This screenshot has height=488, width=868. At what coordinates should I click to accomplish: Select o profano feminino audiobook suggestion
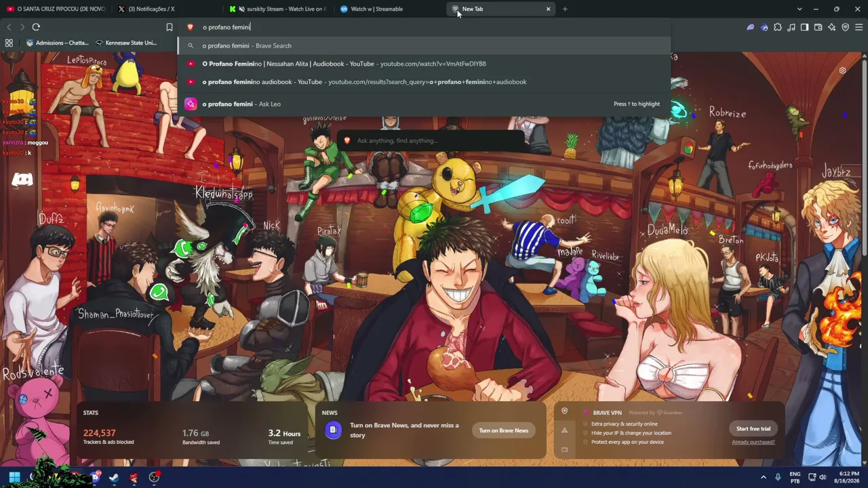[x=425, y=82]
